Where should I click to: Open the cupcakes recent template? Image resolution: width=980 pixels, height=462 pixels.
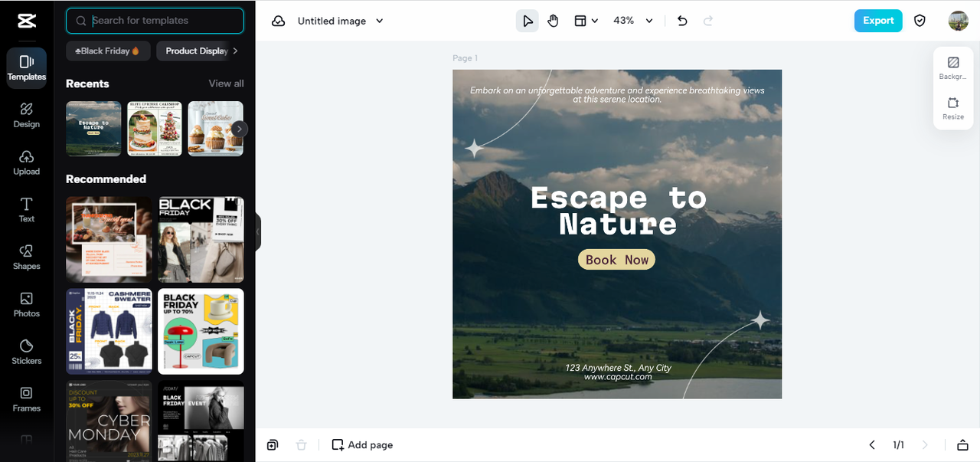pyautogui.click(x=216, y=129)
